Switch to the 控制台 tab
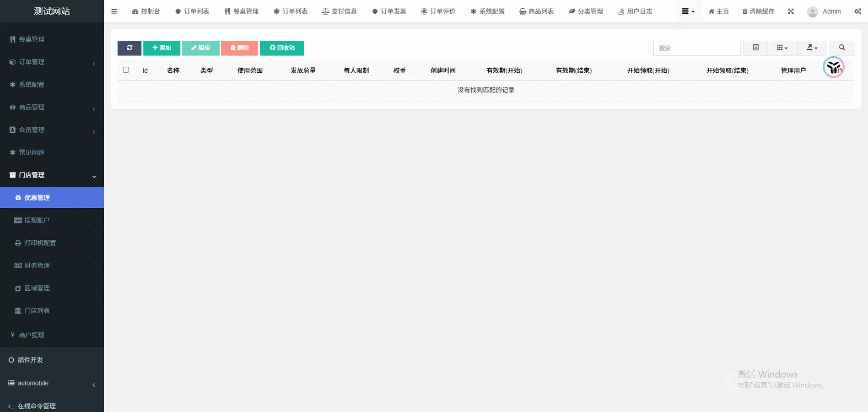The image size is (868, 412). [146, 11]
